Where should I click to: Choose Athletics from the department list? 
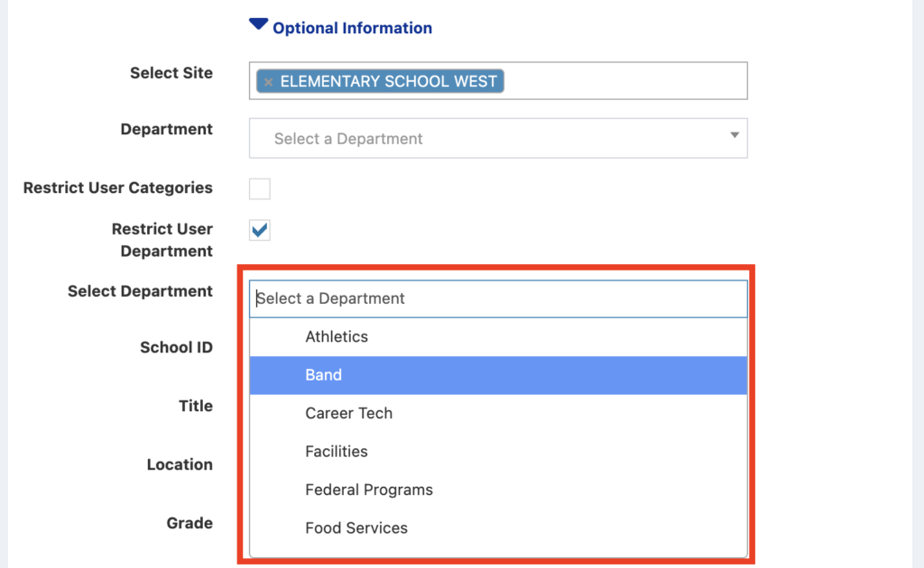click(337, 336)
